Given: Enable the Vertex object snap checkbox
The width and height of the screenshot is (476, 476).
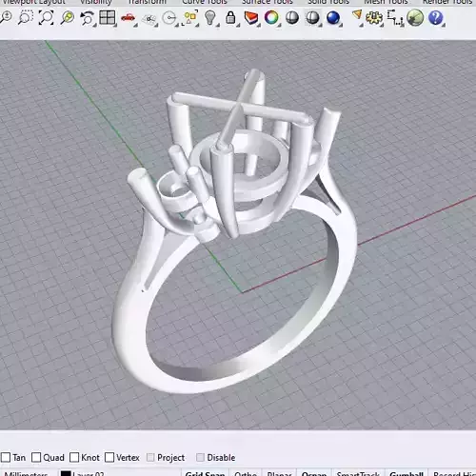Looking at the screenshot, I should point(109,457).
